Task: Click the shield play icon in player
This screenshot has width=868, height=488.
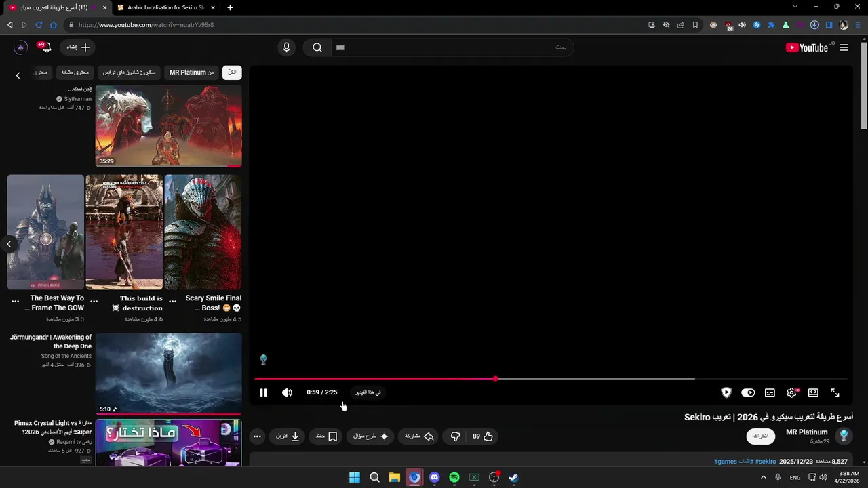Action: [726, 392]
